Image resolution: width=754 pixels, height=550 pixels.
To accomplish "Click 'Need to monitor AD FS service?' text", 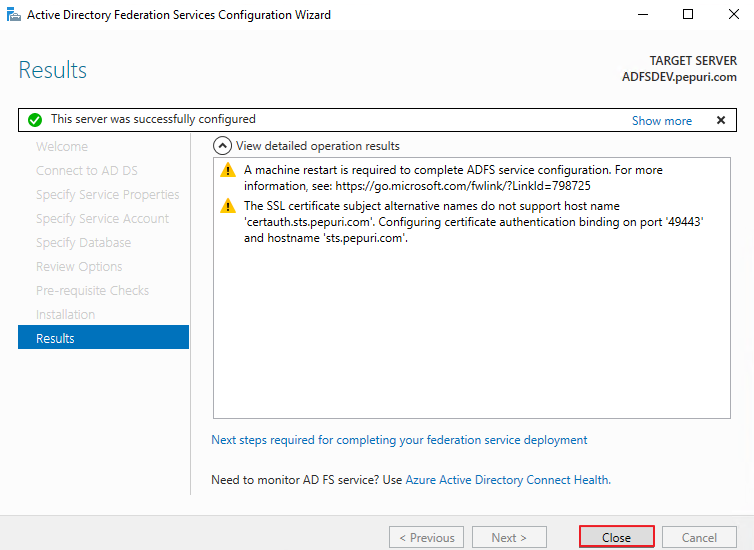I will tap(295, 480).
